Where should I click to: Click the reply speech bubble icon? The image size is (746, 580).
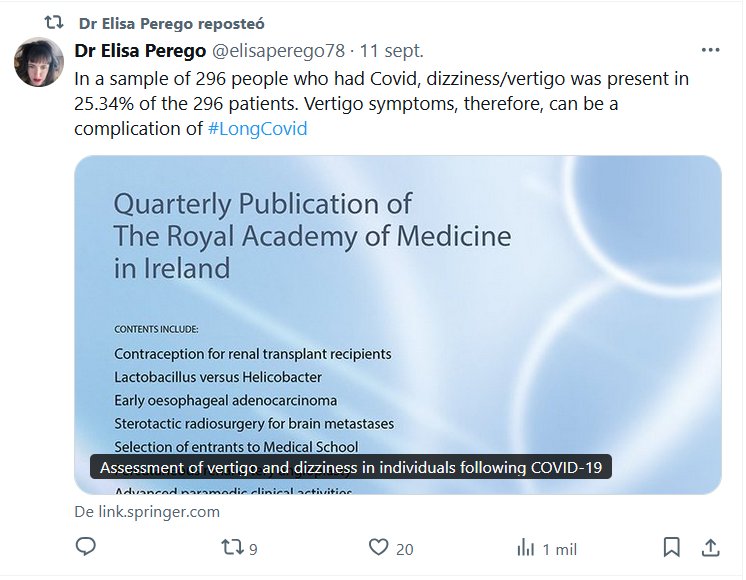[87, 547]
